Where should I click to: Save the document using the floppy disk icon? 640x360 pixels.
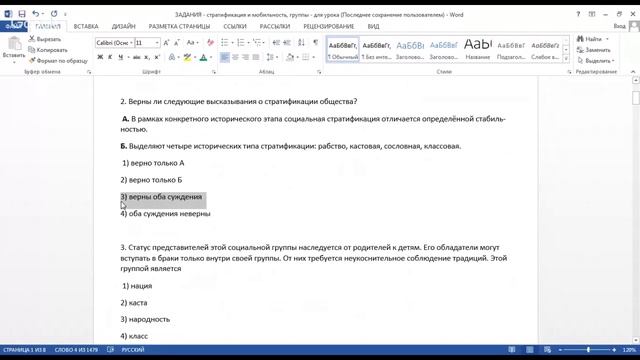[22, 14]
